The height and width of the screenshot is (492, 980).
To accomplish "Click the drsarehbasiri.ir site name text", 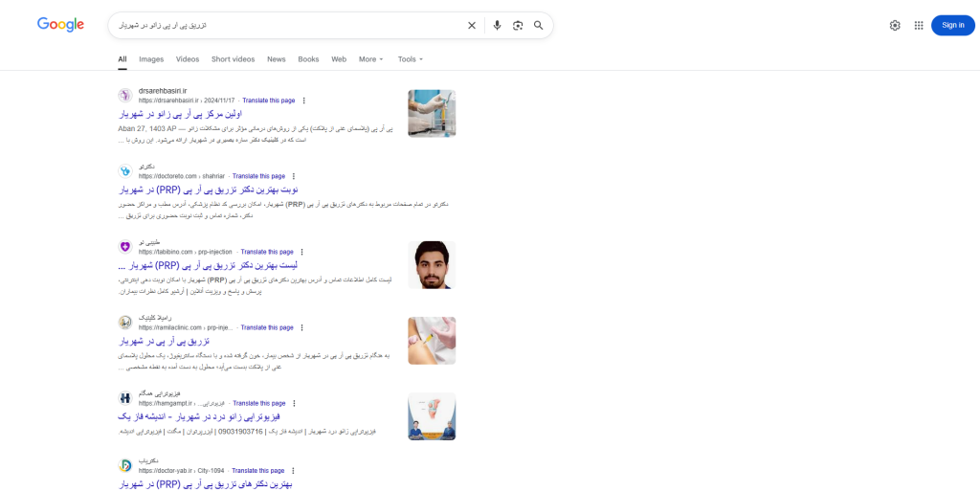I will [x=163, y=91].
